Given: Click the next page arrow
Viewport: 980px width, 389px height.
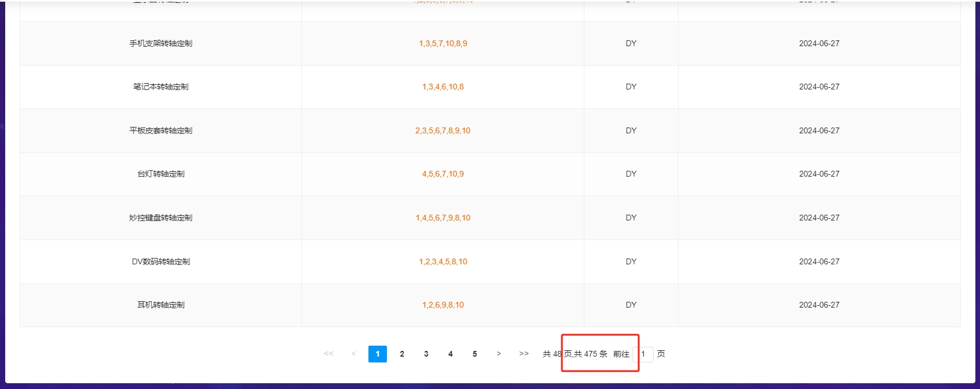Looking at the screenshot, I should [x=499, y=354].
